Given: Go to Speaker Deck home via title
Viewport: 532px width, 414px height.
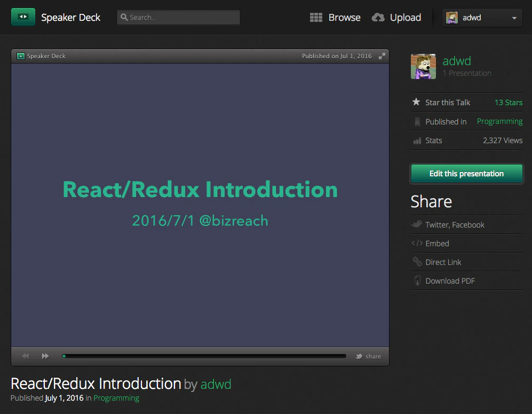Looking at the screenshot, I should [70, 18].
